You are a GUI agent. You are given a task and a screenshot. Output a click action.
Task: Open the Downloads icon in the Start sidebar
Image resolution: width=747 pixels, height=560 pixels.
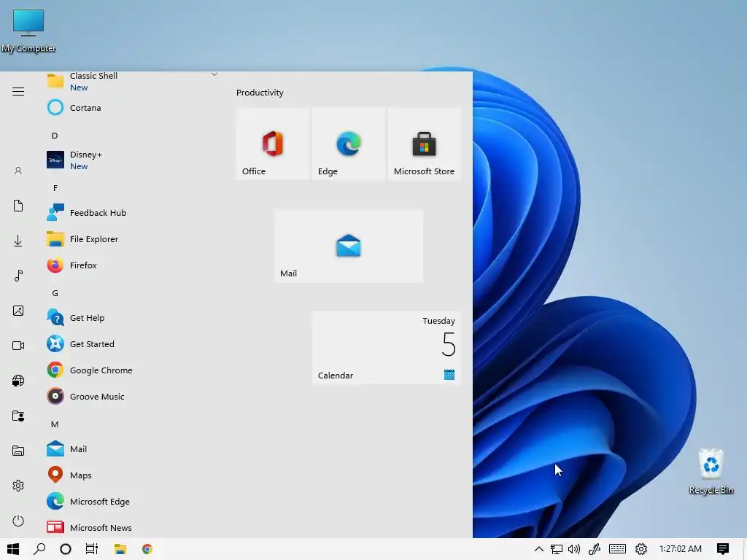(x=18, y=241)
